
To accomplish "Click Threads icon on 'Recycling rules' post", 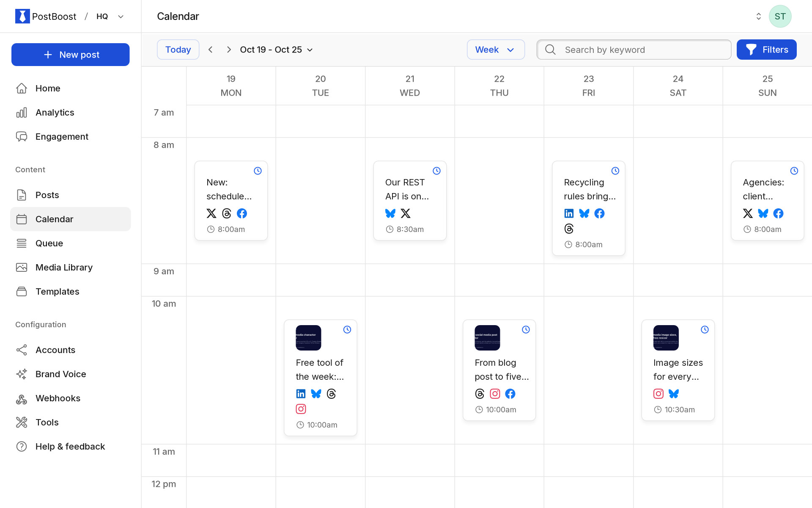I will [569, 229].
